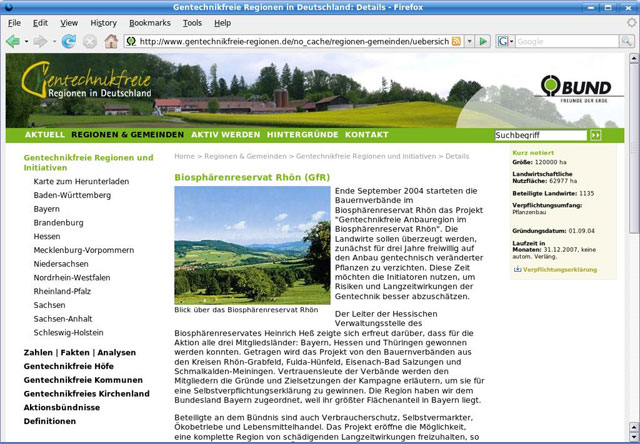640x444 pixels.
Task: Go back with the green back arrow
Action: click(13, 41)
